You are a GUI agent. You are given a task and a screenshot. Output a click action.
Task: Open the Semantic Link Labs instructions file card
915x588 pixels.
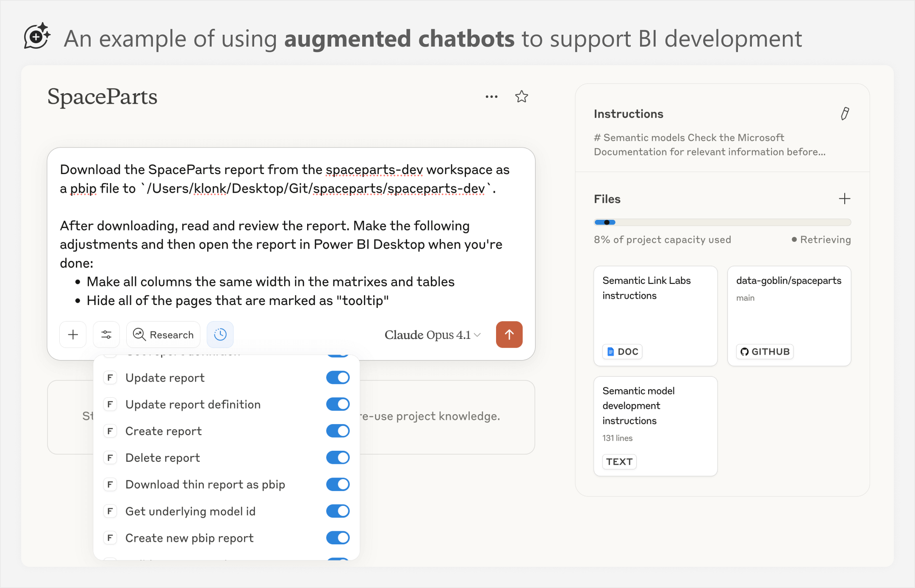pyautogui.click(x=655, y=316)
